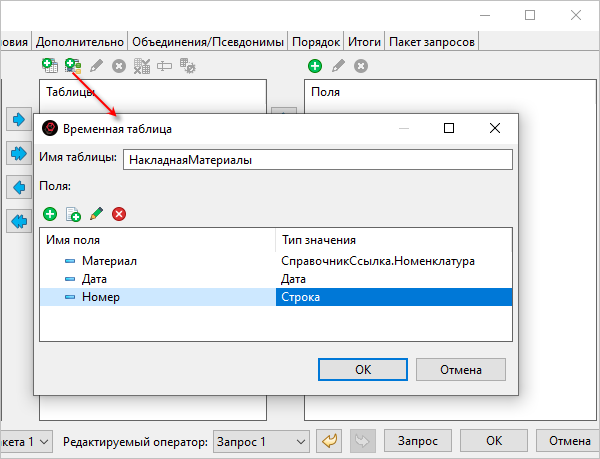This screenshot has height=459, width=600.
Task: Switch to the Дополнительно tab
Action: (x=80, y=41)
